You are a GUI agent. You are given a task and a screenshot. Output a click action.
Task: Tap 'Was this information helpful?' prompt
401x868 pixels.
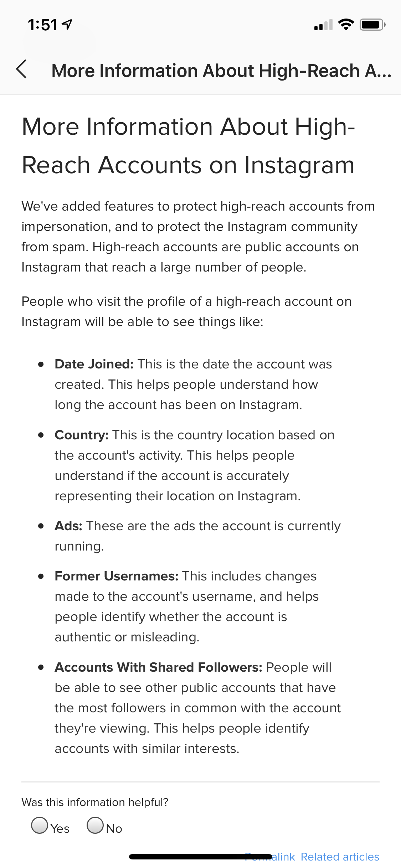point(95,802)
